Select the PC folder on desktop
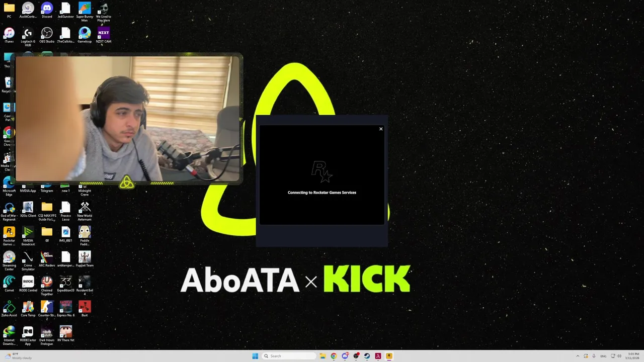This screenshot has height=362, width=644. pos(9,11)
